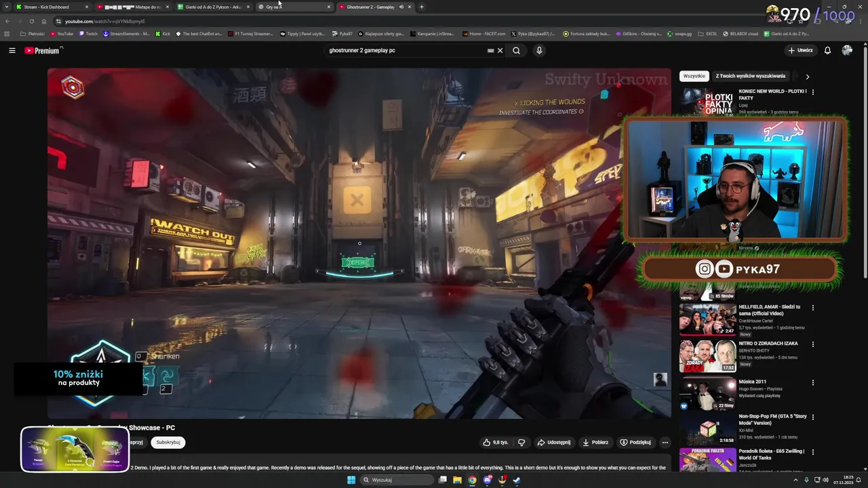Open options for Non-Stop-Pop FM video
The height and width of the screenshot is (488, 868).
click(812, 417)
